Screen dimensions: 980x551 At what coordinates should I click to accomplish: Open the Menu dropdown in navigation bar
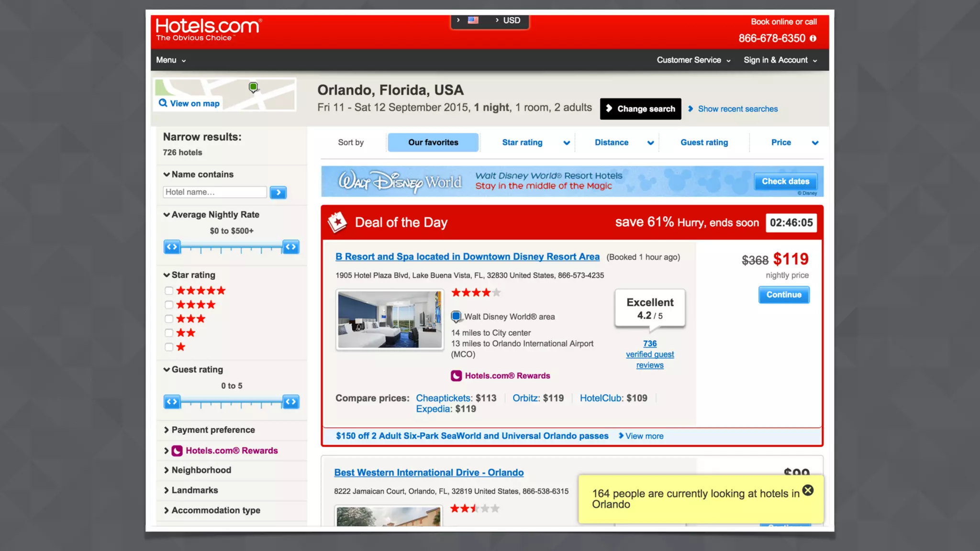pos(170,60)
